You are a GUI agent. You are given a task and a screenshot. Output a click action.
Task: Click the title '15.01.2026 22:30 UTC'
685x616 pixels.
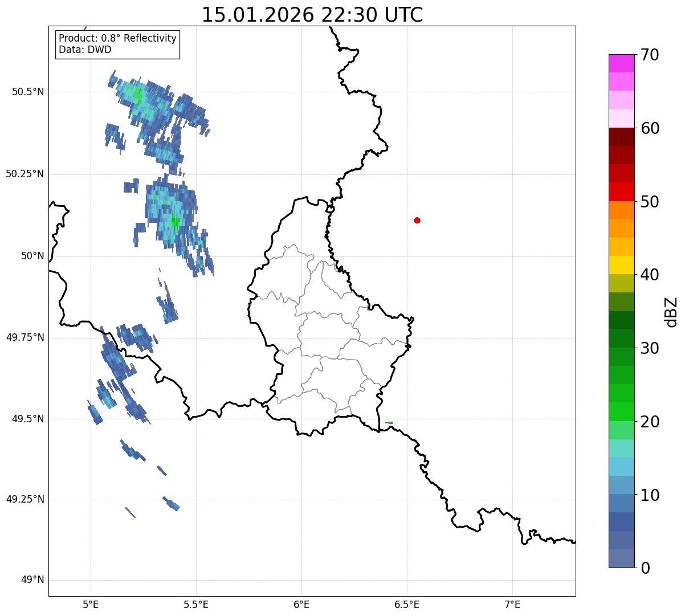click(312, 15)
